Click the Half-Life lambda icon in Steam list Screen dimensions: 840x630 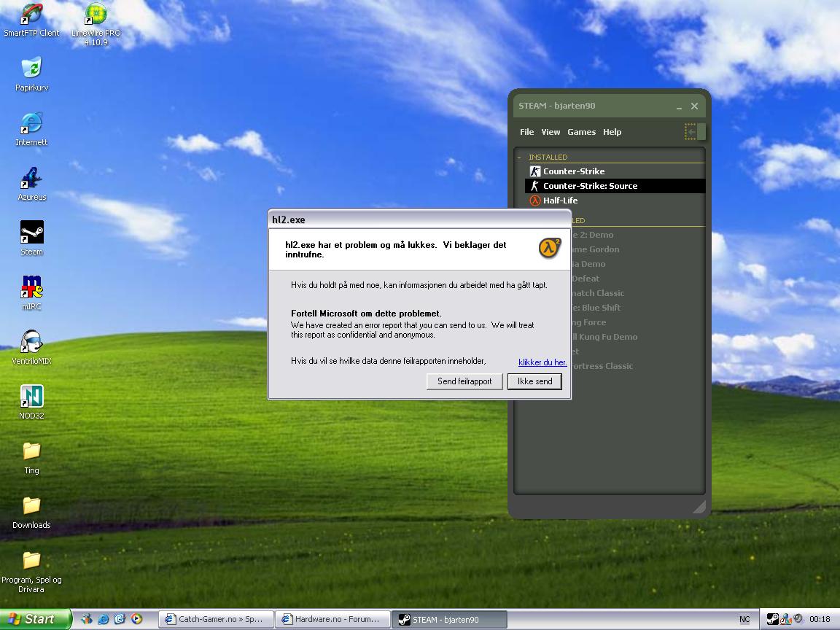tap(534, 201)
